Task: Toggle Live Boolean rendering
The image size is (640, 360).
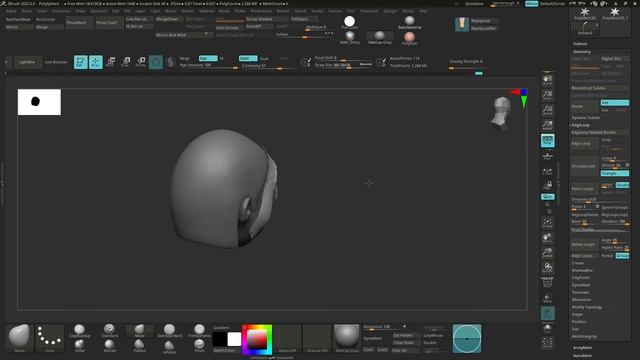Action: (x=56, y=62)
